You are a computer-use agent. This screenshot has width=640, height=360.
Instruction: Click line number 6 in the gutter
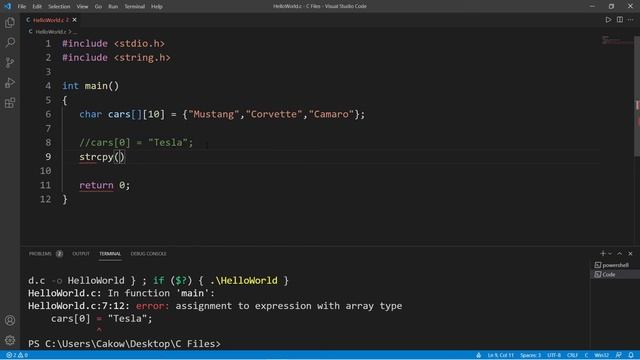tap(48, 114)
